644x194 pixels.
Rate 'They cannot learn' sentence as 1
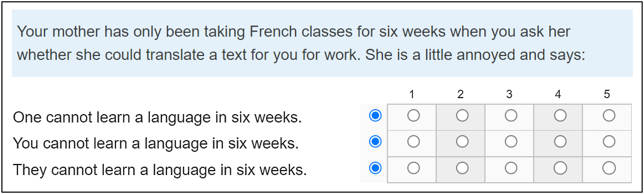click(413, 168)
